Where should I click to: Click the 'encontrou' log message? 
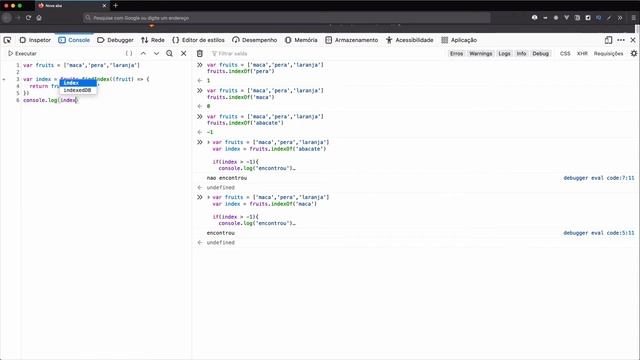220,233
